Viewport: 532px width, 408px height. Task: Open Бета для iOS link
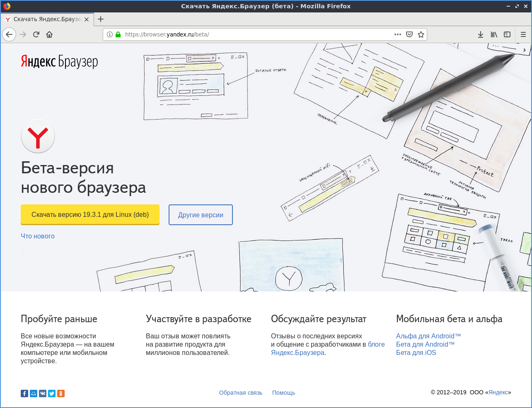pos(416,352)
